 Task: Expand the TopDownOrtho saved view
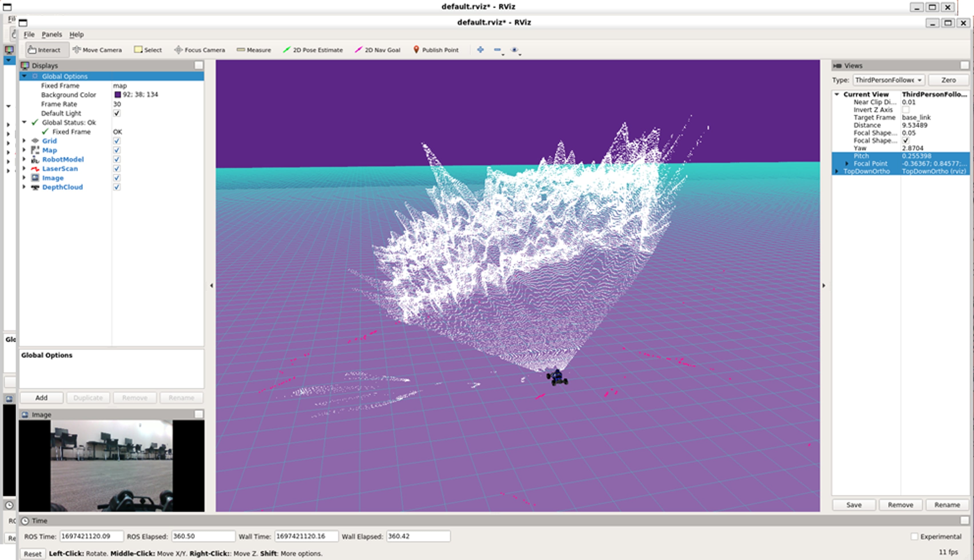pyautogui.click(x=836, y=171)
